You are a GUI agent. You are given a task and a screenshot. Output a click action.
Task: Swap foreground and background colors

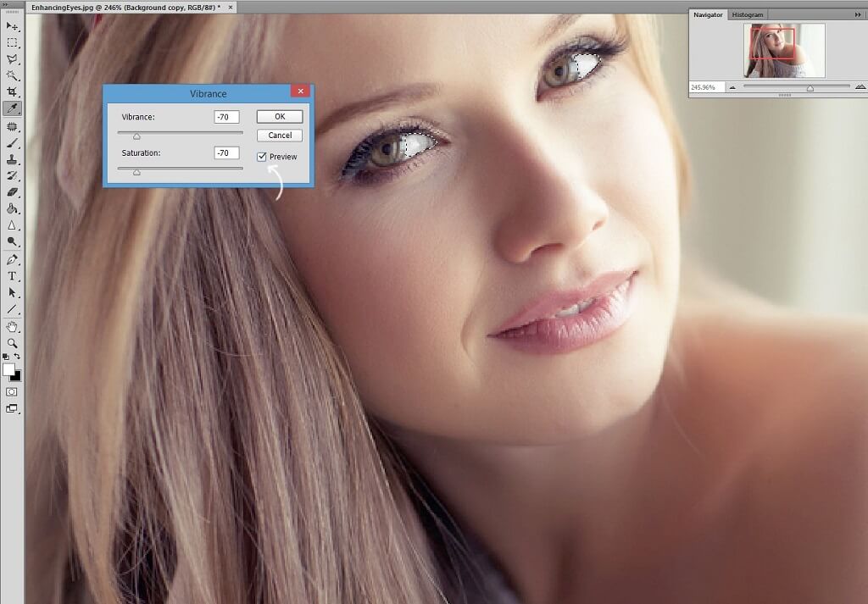click(17, 357)
